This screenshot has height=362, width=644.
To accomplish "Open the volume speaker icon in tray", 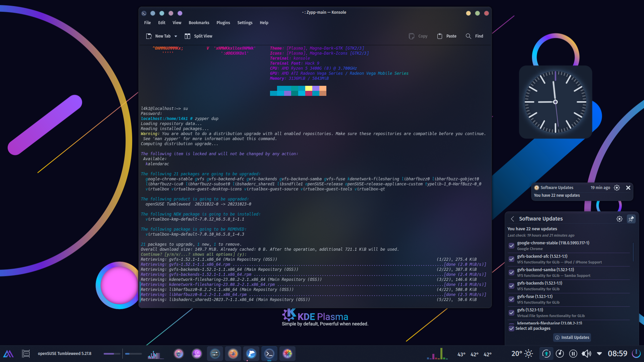I will click(x=587, y=354).
